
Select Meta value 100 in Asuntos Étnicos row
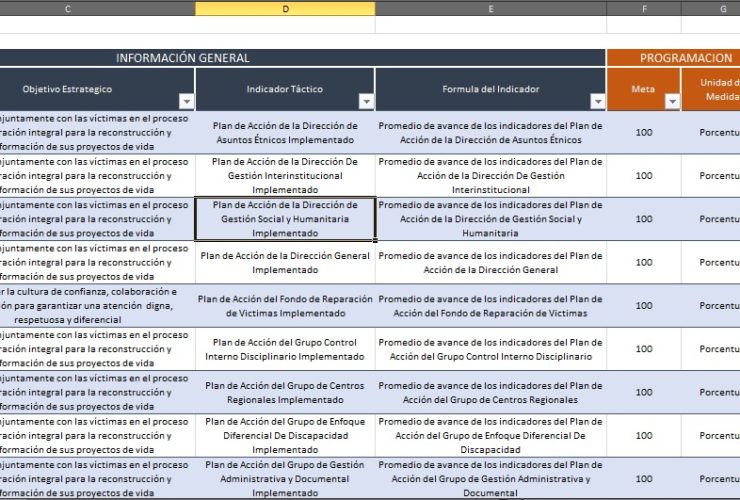(644, 133)
